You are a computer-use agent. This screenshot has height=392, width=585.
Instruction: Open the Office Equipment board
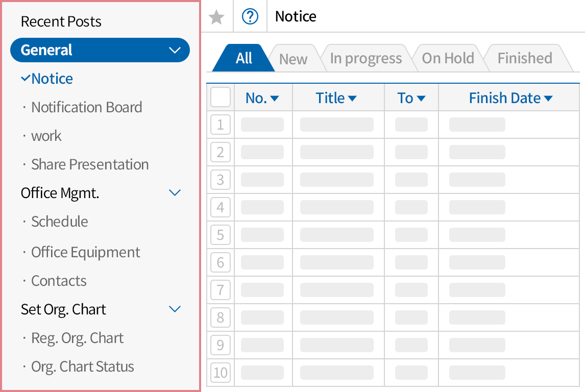[85, 252]
